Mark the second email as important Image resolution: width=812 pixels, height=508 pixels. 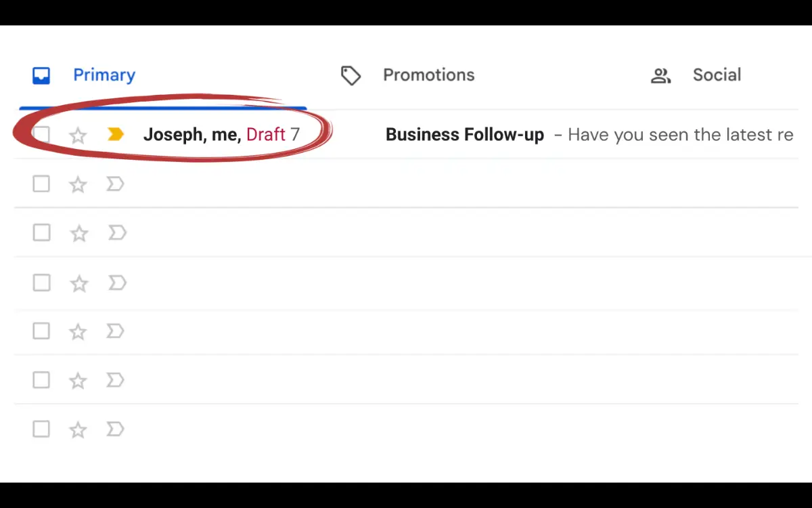click(x=115, y=184)
